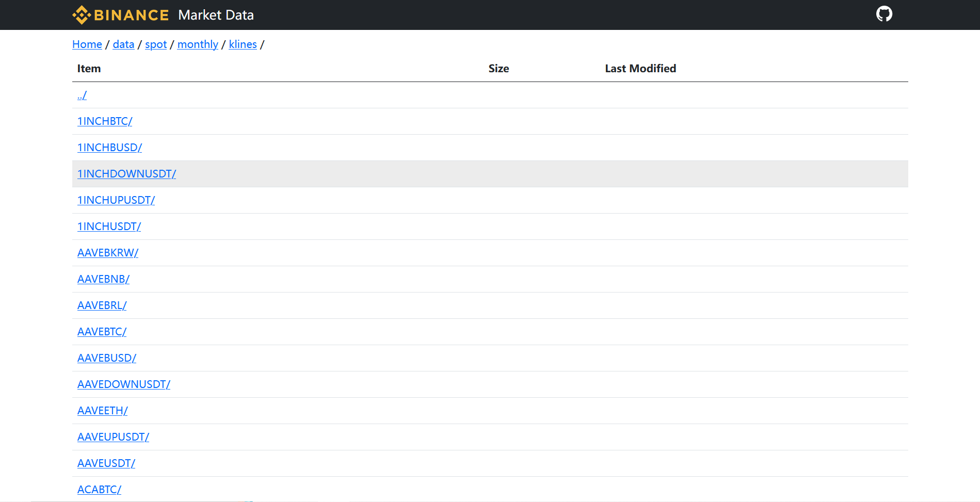Open the GitHub repository icon
The width and height of the screenshot is (980, 502).
point(884,14)
